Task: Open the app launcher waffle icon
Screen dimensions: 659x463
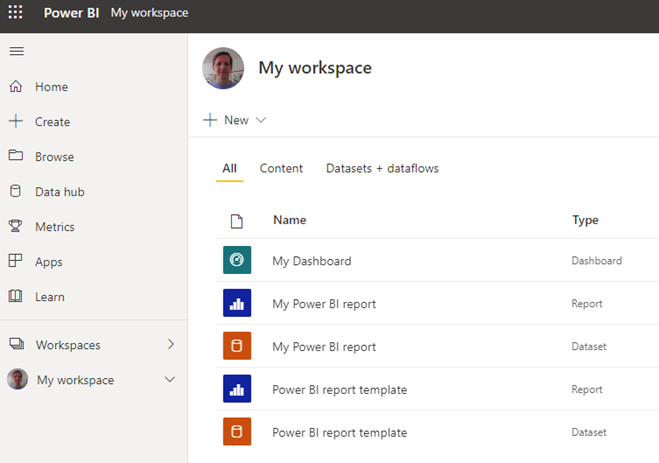Action: click(x=16, y=12)
